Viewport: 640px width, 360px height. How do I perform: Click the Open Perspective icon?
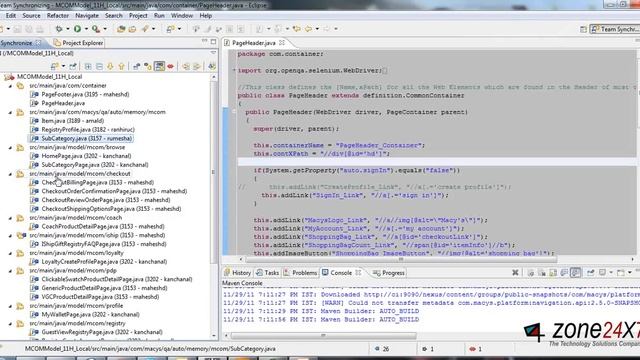coord(583,29)
